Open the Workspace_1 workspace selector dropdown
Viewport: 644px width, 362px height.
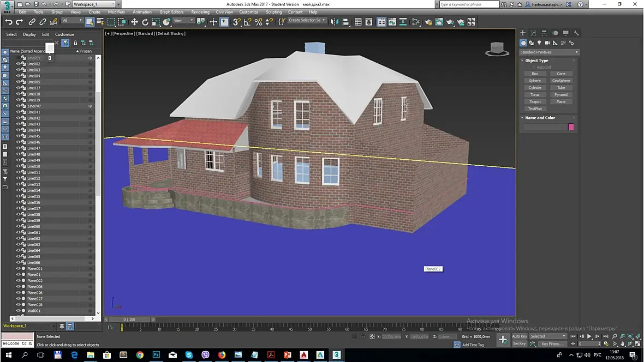[93, 4]
